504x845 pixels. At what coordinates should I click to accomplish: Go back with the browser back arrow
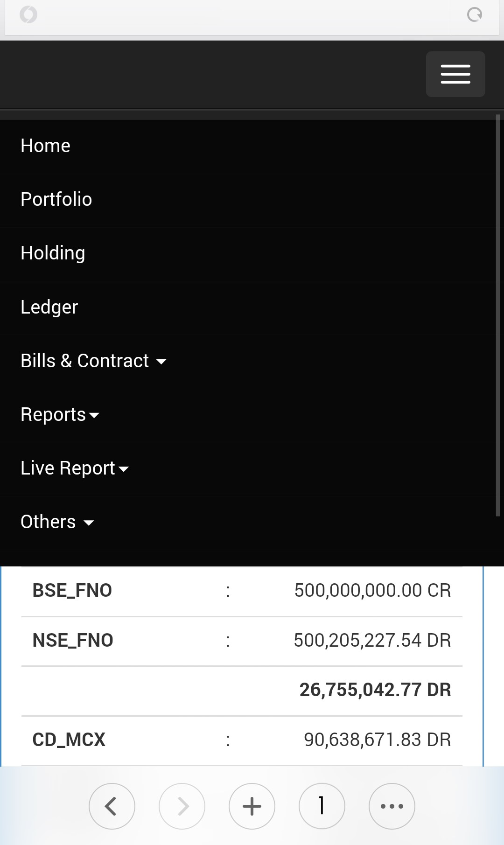click(x=112, y=806)
